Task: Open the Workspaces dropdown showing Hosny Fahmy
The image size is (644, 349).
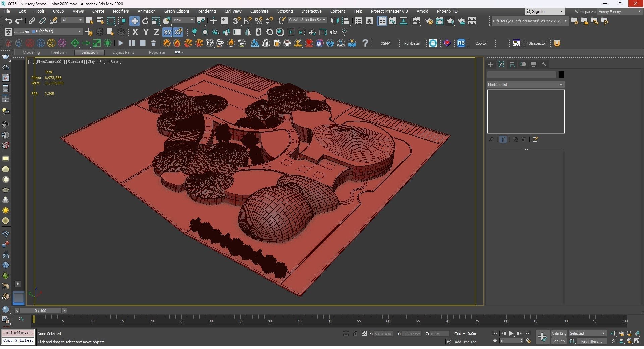Action: click(x=619, y=11)
